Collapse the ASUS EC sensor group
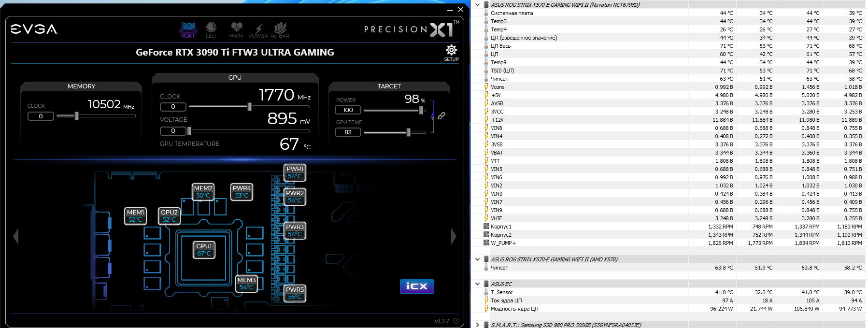Image resolution: width=868 pixels, height=328 pixels. [478, 284]
